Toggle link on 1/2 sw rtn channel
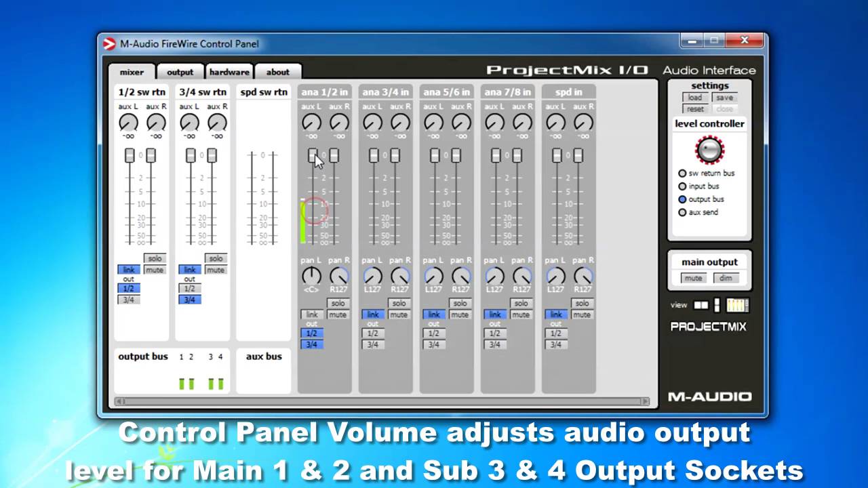Screen dimensions: 868x488 (128, 270)
